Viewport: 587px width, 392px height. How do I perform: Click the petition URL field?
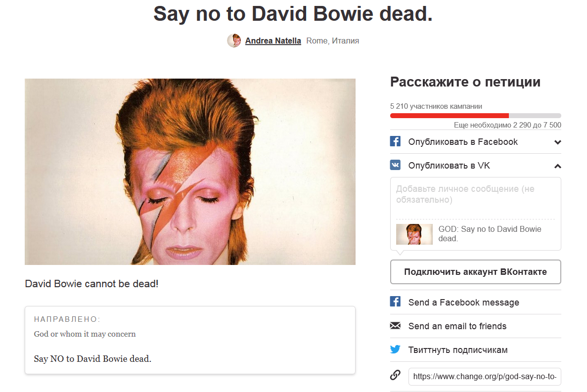[485, 377]
